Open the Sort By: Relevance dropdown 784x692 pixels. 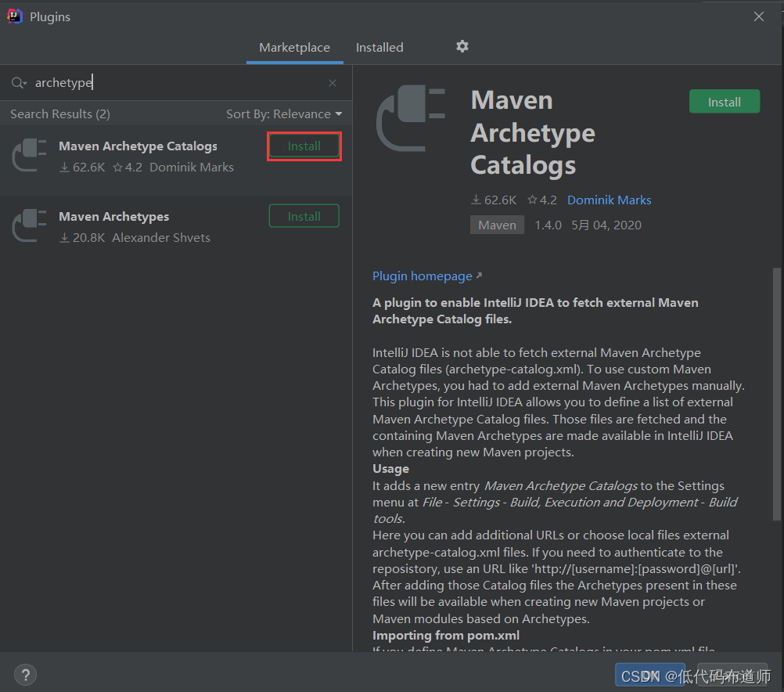point(284,114)
